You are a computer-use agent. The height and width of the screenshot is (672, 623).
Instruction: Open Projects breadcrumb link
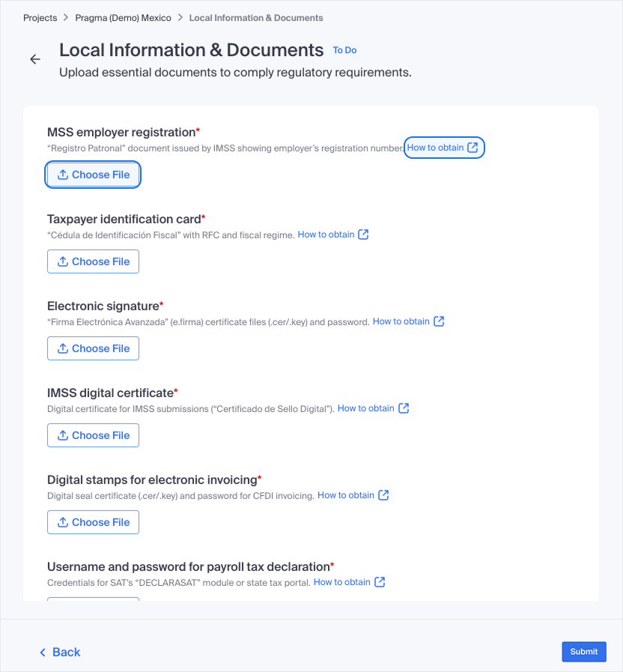pos(40,18)
